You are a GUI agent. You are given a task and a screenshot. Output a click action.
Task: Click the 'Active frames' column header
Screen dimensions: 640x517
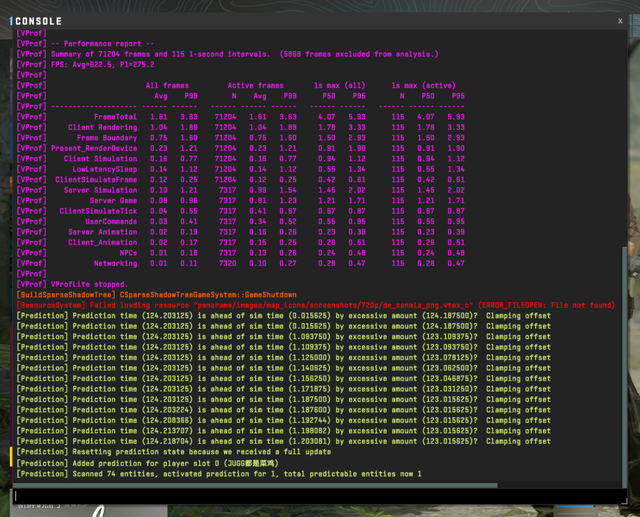click(x=256, y=86)
